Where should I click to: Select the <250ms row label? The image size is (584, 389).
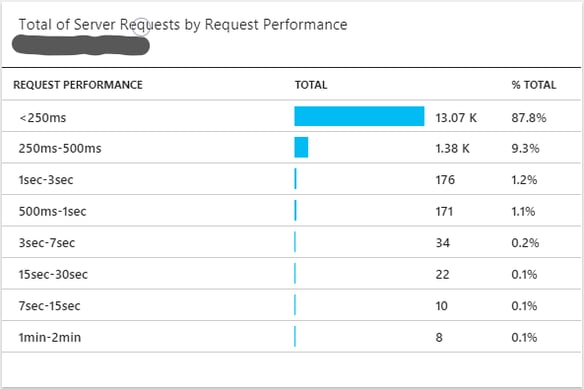pyautogui.click(x=42, y=118)
